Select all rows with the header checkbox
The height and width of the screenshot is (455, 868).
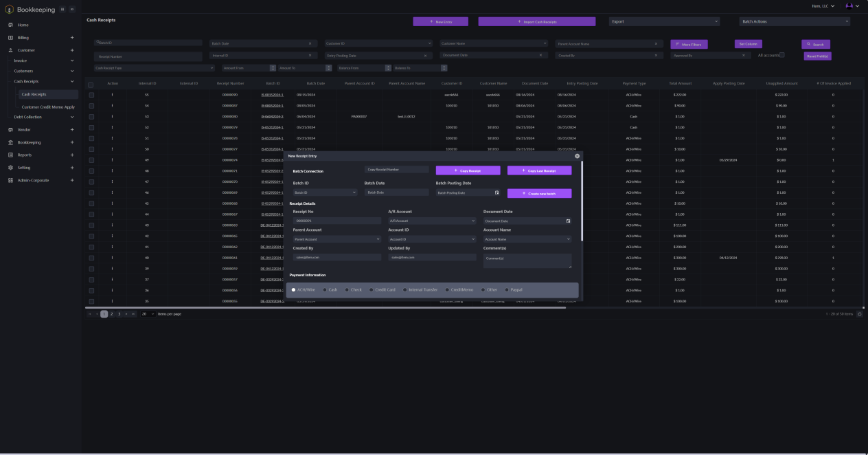[90, 83]
